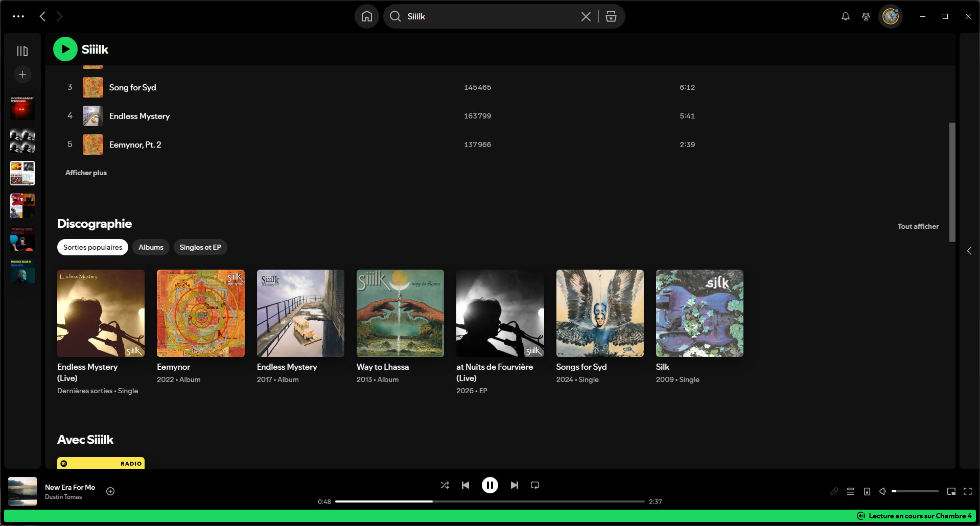
Task: Open the play queue
Action: pos(851,491)
